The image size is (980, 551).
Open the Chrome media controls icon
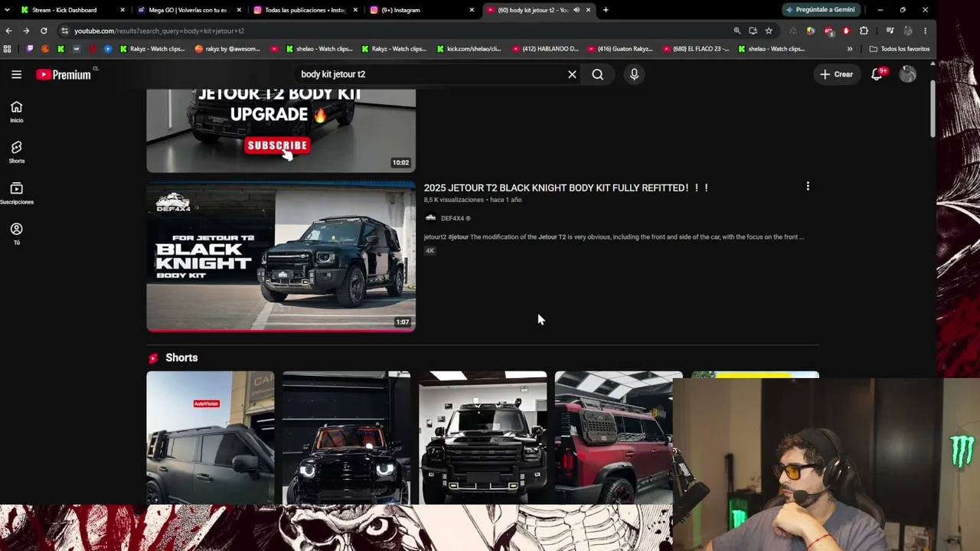(890, 31)
